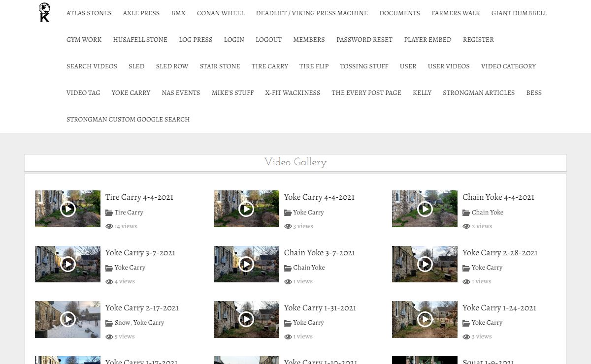The width and height of the screenshot is (591, 364).
Task: Open Search Videos from the menu
Action: [x=92, y=66]
